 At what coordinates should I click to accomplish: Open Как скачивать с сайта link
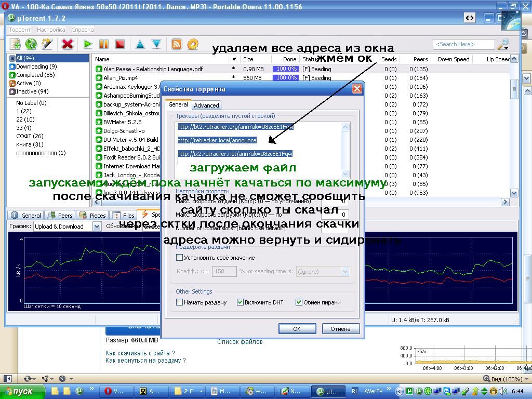click(x=140, y=353)
